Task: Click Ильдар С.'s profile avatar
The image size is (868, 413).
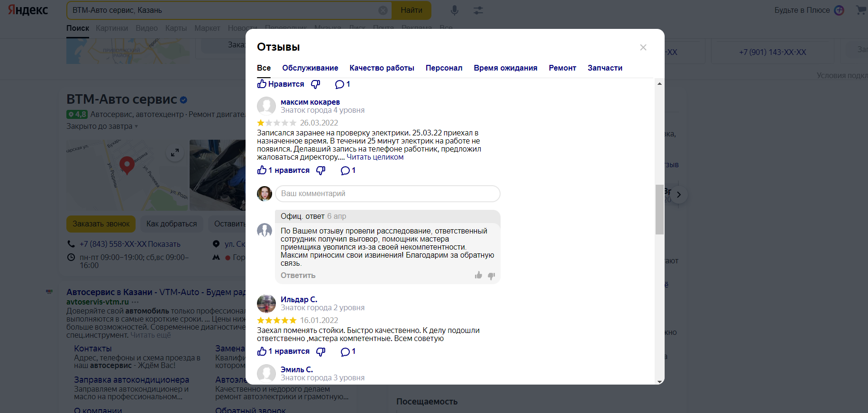Action: (266, 304)
